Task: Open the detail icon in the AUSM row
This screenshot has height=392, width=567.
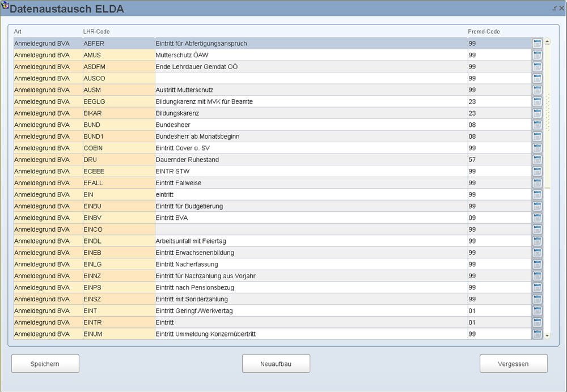Action: tap(537, 90)
